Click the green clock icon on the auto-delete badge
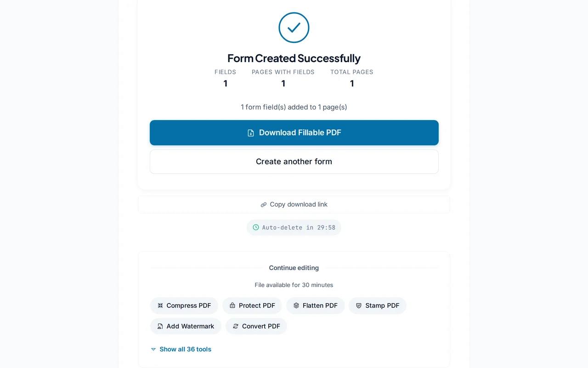The height and width of the screenshot is (368, 588). [255, 227]
